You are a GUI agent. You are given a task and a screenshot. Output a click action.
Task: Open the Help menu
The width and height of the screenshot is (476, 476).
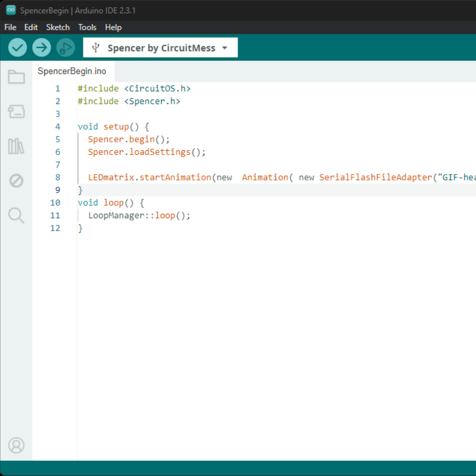[x=113, y=27]
